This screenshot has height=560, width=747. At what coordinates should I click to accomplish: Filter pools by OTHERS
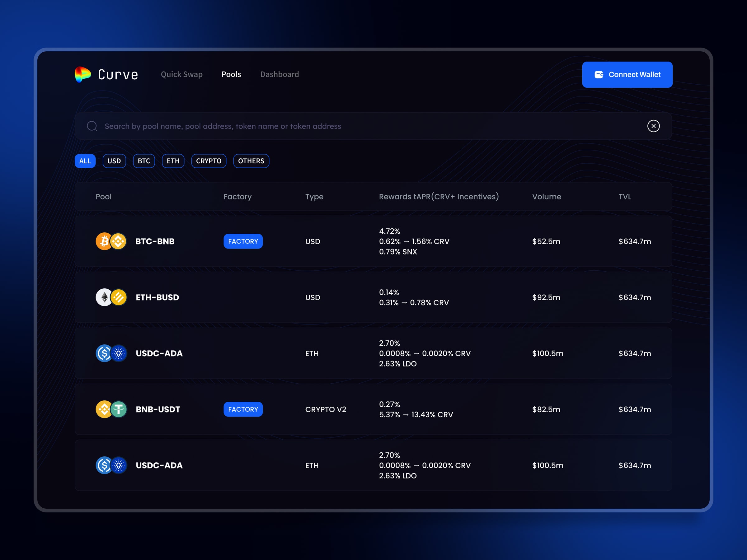coord(251,161)
